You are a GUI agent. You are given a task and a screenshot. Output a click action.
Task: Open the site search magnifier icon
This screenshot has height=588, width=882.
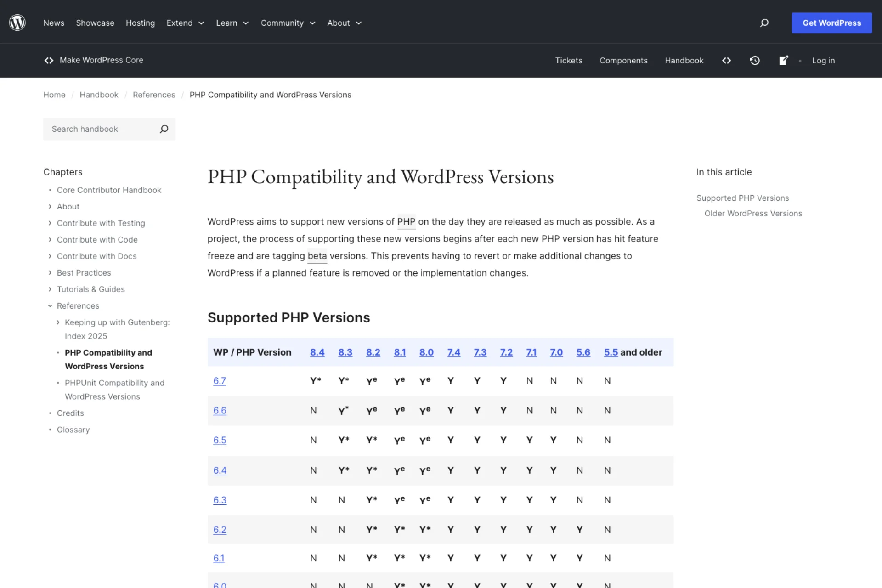click(764, 23)
